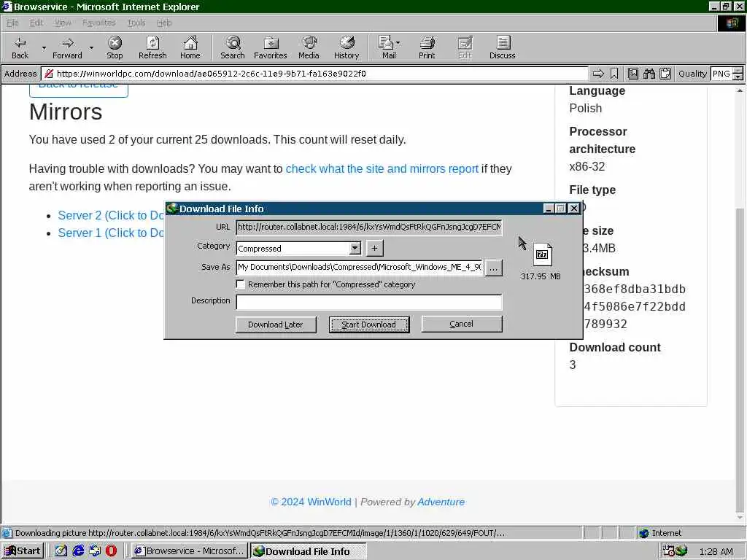Click the clipboard icon near Quality
This screenshot has height=560, width=747.
coord(665,74)
